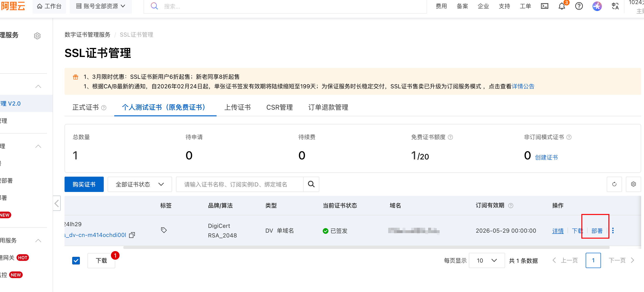
Task: Expand the 账号全部资源 resource dropdown
Action: pos(100,6)
